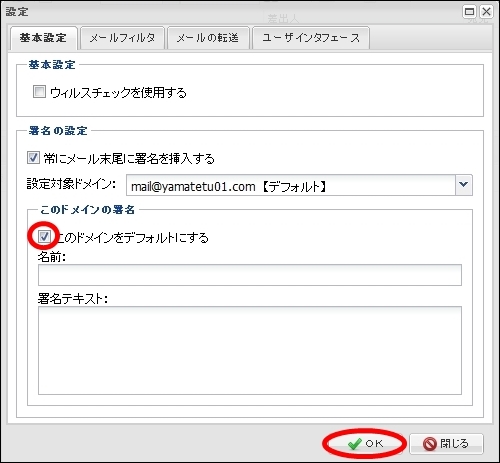Confirm settings with the OK button

tap(365, 444)
